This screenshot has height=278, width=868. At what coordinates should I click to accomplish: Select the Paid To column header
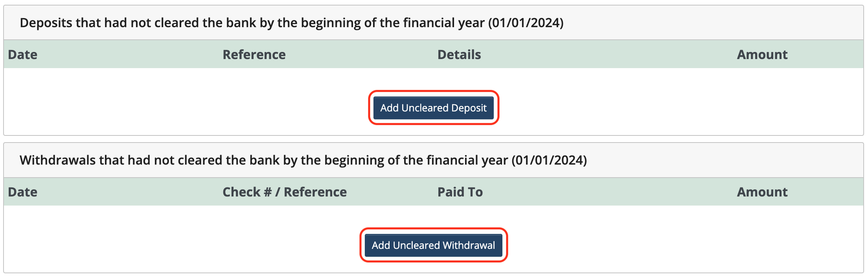(x=460, y=192)
